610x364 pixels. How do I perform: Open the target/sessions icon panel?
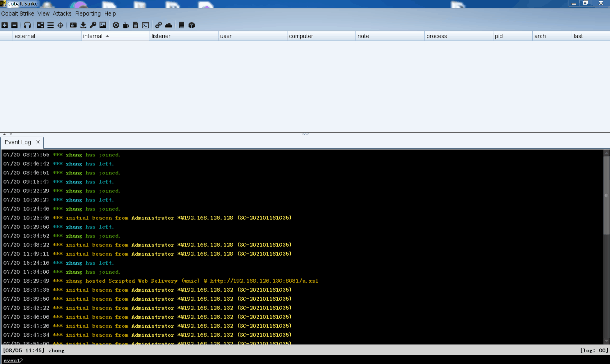pos(60,25)
